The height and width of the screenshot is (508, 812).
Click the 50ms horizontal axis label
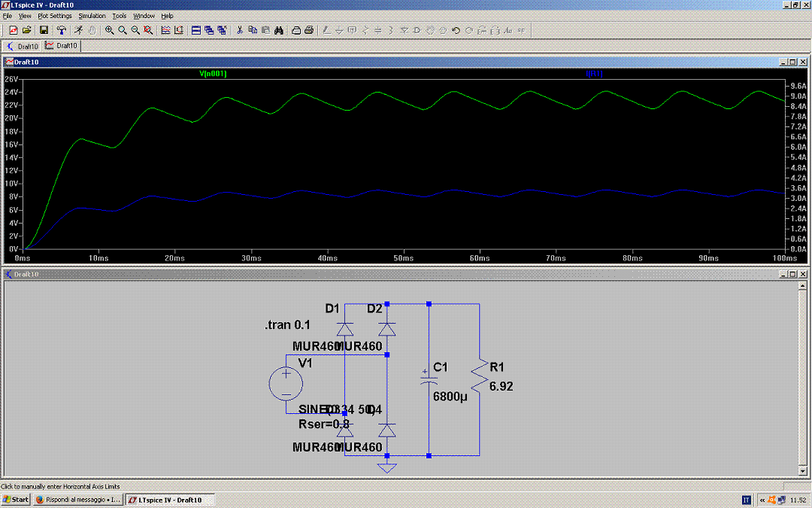[x=404, y=258]
